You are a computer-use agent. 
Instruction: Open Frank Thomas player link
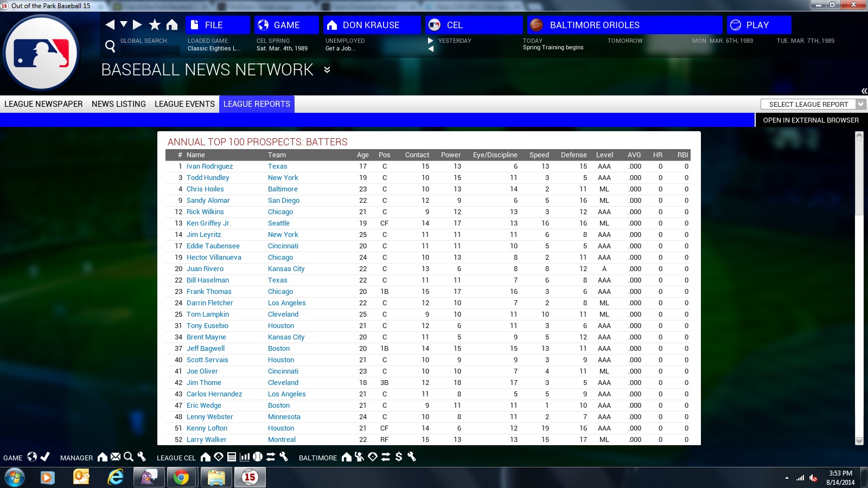pyautogui.click(x=209, y=292)
